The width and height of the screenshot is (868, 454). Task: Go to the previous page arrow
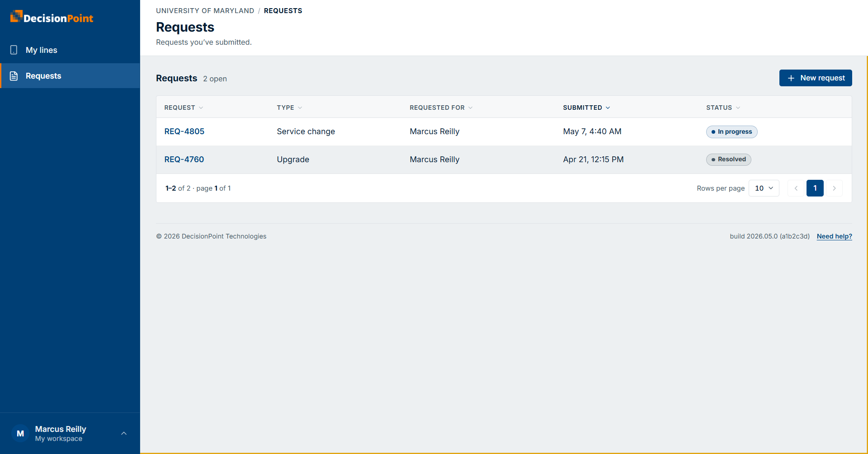pos(796,188)
